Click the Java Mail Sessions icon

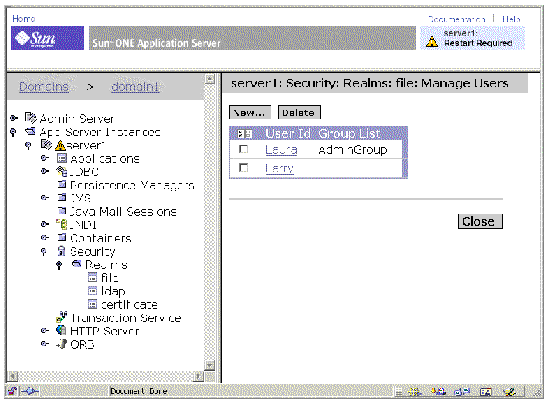tap(62, 210)
